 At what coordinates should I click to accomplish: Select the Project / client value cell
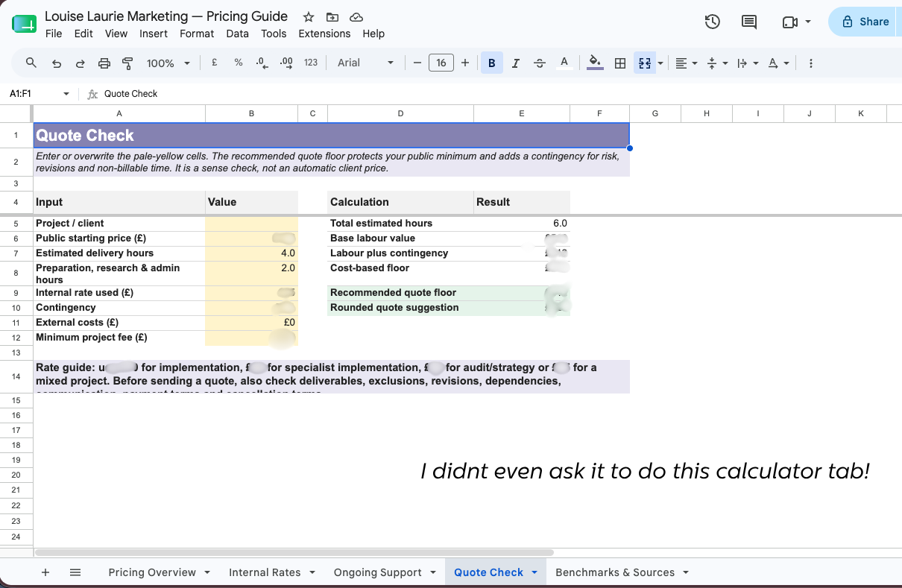(x=251, y=224)
